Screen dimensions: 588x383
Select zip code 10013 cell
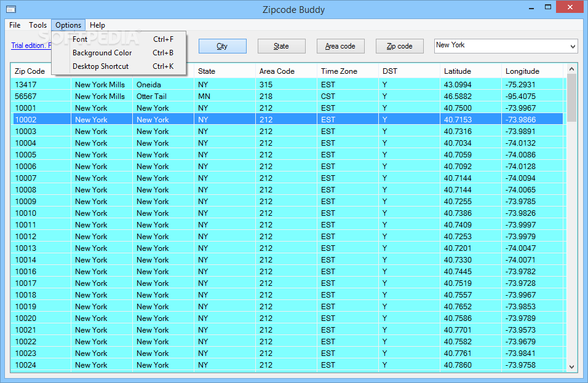coord(42,248)
